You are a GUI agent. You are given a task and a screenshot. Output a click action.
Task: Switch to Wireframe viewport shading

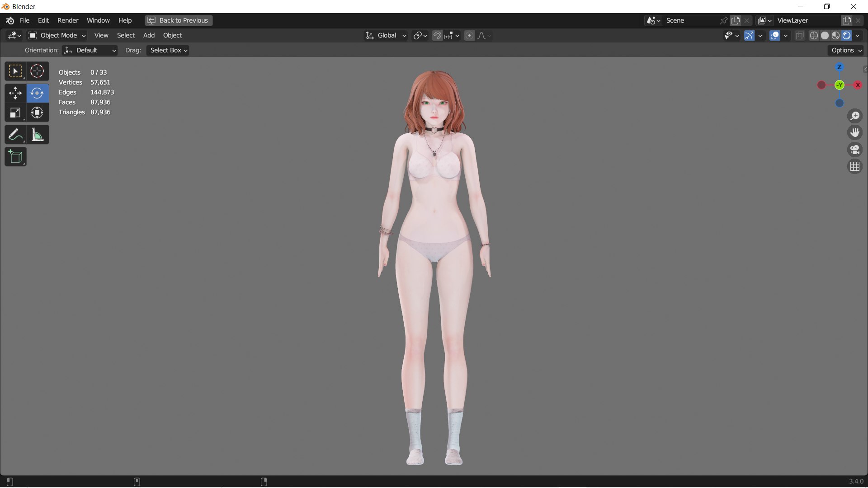tap(814, 35)
